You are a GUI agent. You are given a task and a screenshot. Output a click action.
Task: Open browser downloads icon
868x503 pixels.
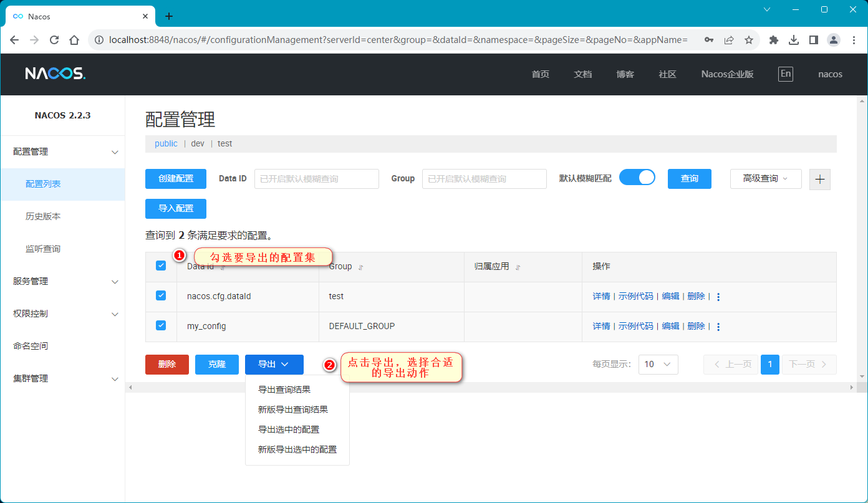[794, 40]
